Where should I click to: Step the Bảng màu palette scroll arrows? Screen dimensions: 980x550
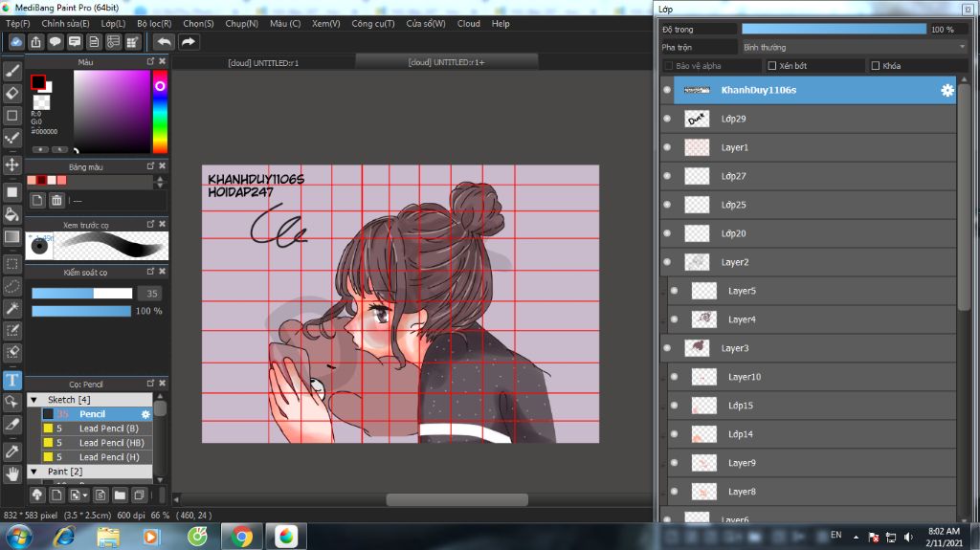160,182
